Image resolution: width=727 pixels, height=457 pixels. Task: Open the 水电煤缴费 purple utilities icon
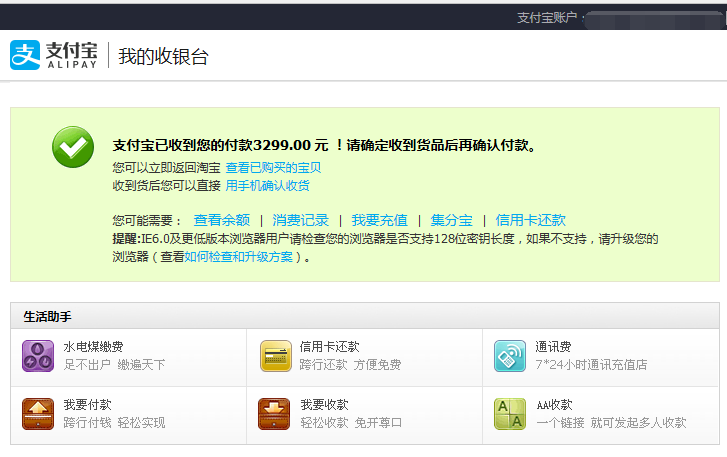pos(38,356)
